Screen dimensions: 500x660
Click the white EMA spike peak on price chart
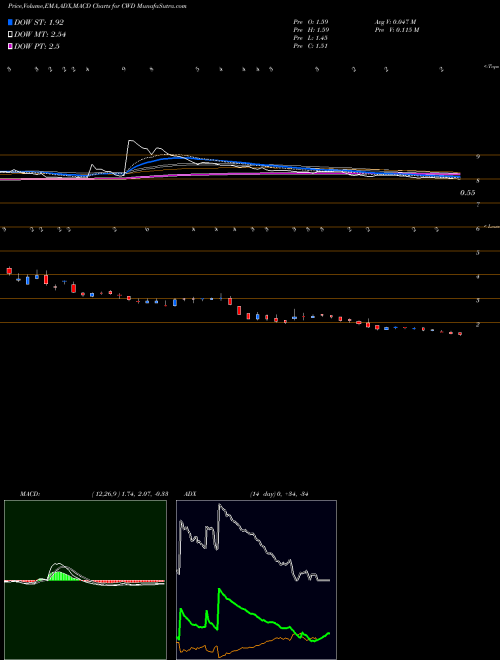point(131,141)
